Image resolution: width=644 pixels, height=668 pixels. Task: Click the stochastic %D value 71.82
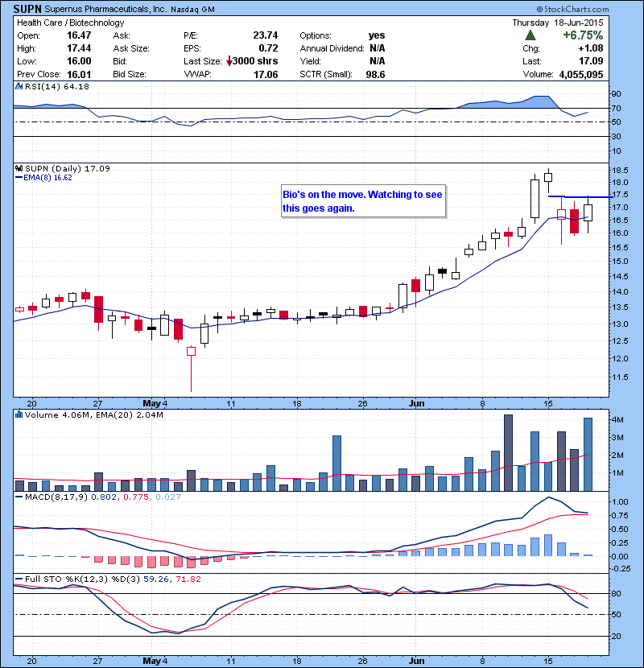click(188, 579)
